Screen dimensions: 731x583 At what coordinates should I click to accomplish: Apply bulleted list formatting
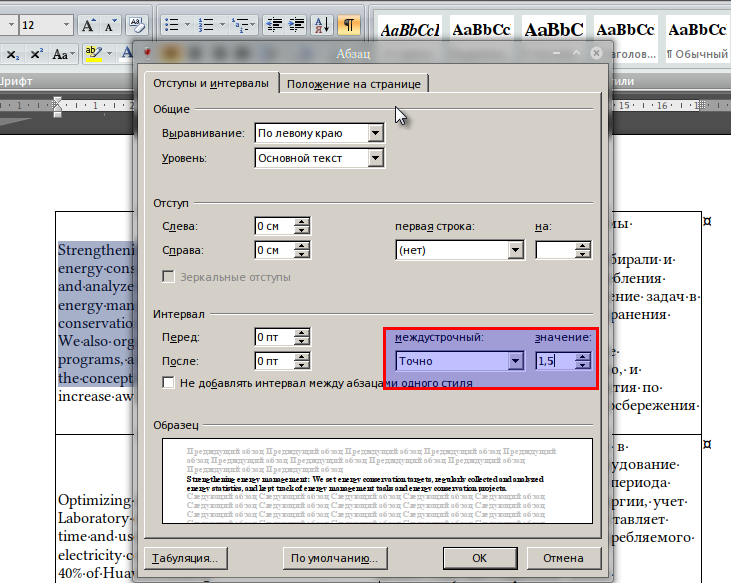[x=172, y=25]
